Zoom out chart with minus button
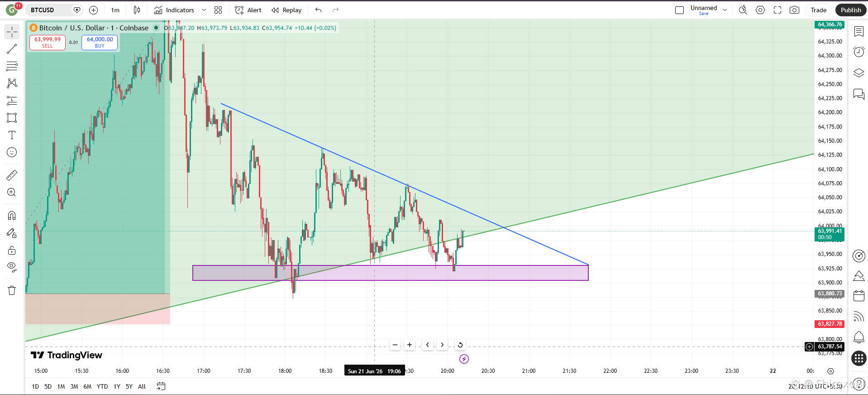 pyautogui.click(x=395, y=345)
